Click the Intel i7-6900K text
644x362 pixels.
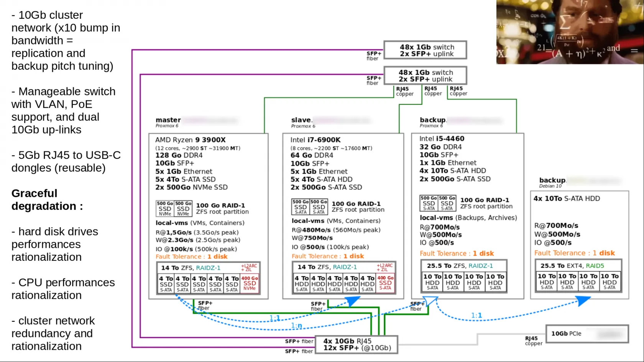click(x=315, y=140)
